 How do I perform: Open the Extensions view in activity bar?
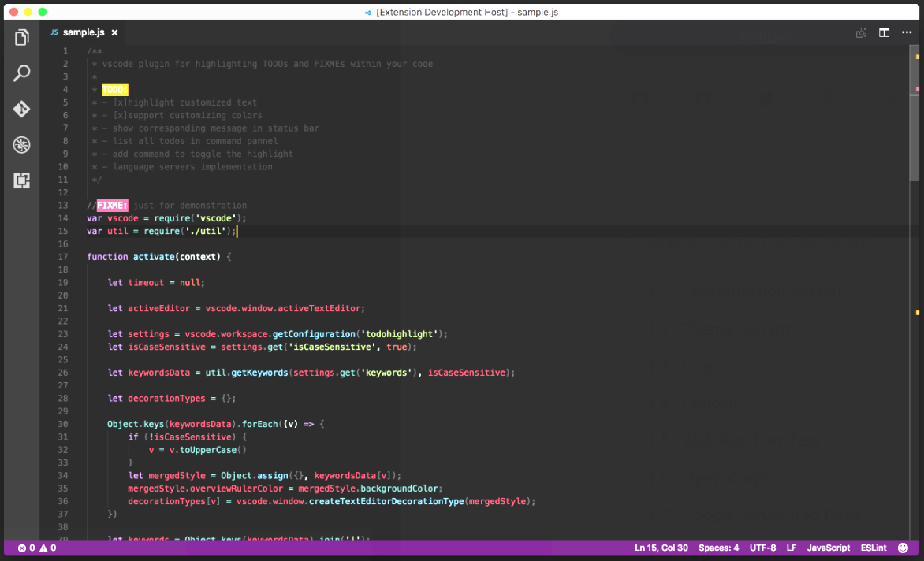pyautogui.click(x=21, y=180)
